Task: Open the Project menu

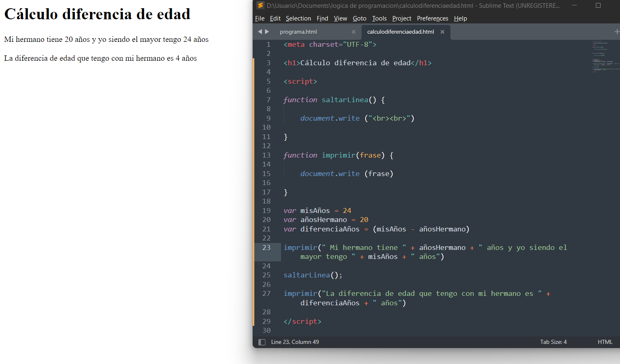Action: pos(401,18)
